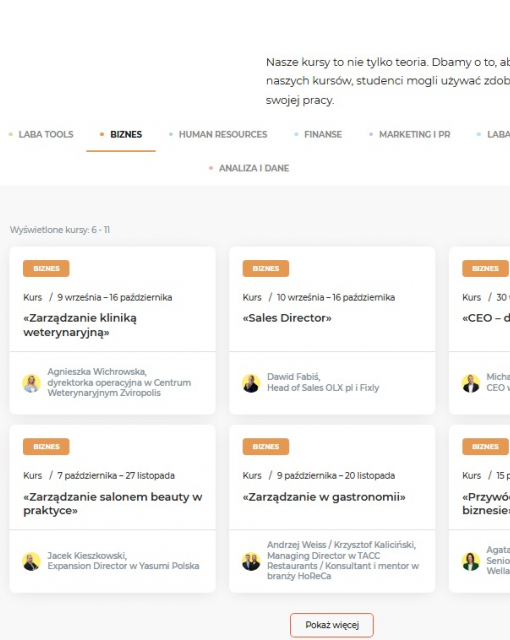Click lecturer name Agnieszka Wichrowska

click(97, 372)
